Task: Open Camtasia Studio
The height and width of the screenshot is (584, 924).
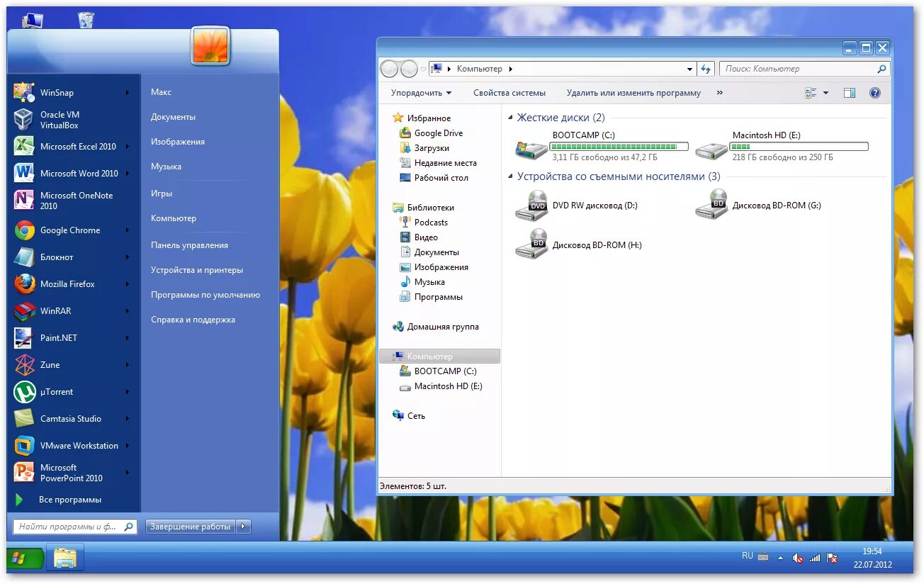Action: (x=72, y=419)
